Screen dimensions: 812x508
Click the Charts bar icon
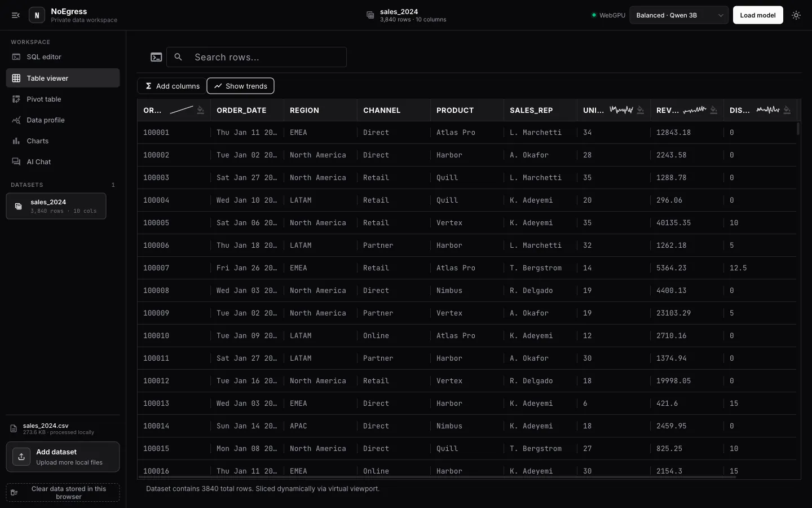pyautogui.click(x=16, y=141)
